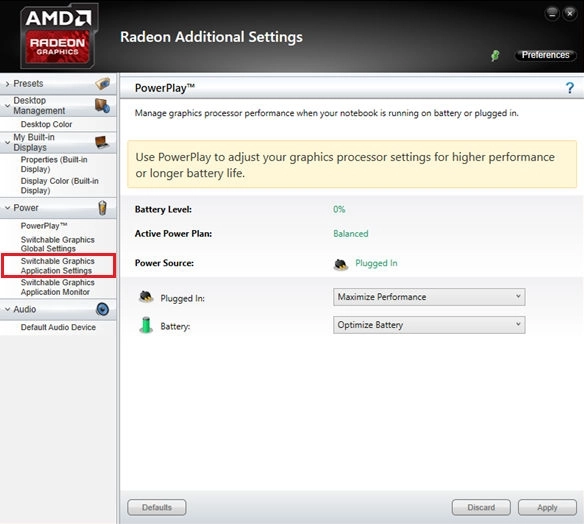Open Switchable Graphics Application Settings
Viewport: 584px width, 524px height.
pyautogui.click(x=58, y=266)
